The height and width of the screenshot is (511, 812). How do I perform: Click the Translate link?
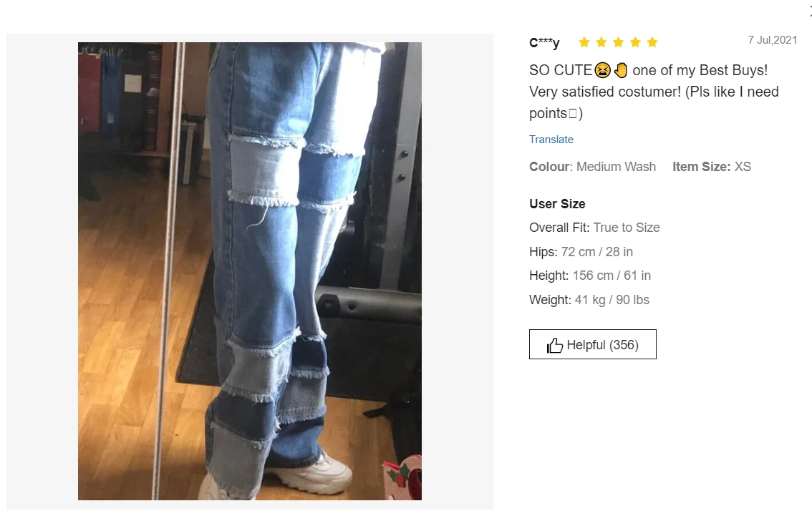(551, 140)
